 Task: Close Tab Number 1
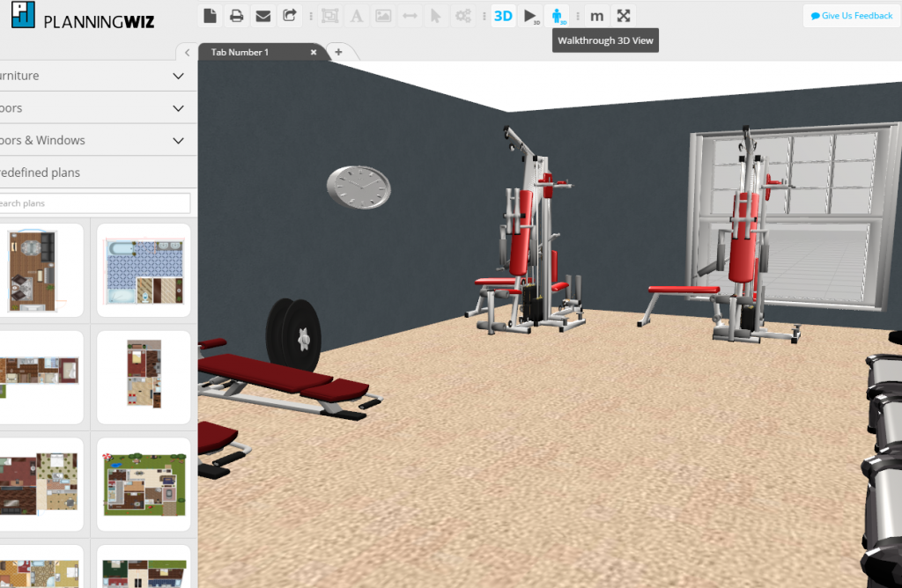314,52
